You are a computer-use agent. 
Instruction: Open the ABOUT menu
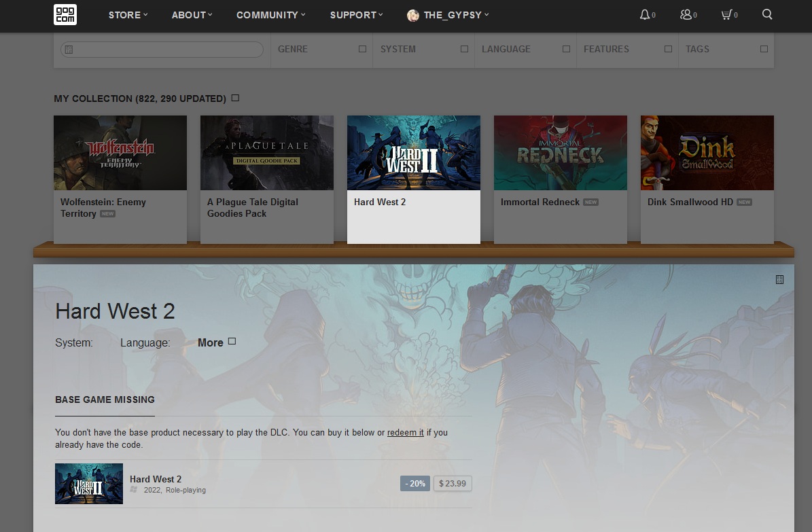192,15
